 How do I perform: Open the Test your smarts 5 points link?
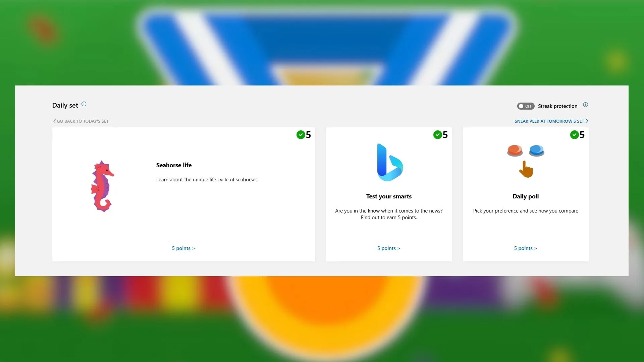point(388,248)
